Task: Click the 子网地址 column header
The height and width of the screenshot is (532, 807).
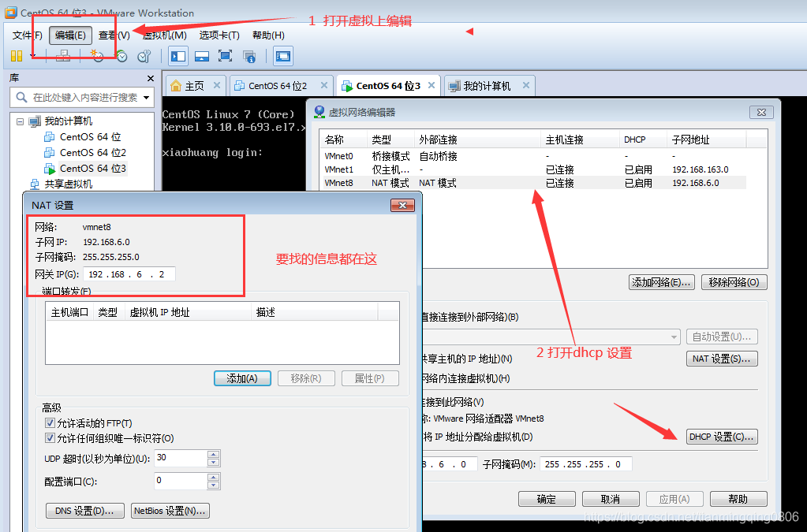Action: [706, 140]
